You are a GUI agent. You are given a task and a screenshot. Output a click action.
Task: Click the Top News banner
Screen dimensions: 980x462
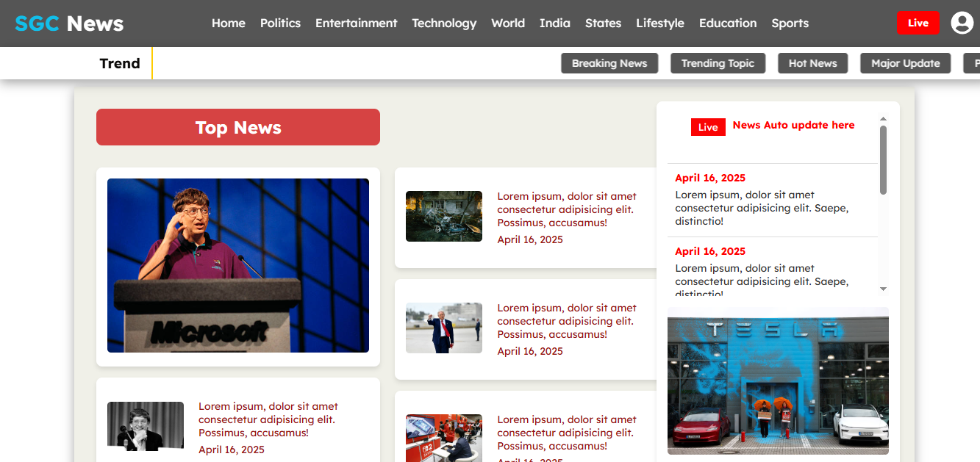[238, 126]
